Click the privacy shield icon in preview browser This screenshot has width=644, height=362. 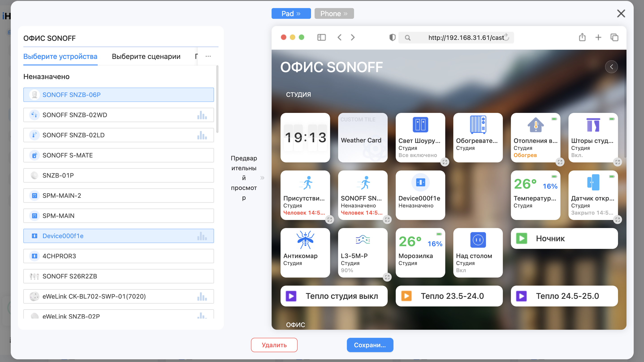392,37
